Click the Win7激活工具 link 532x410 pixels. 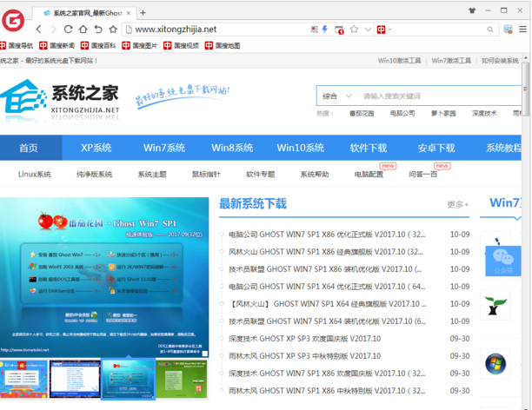point(451,61)
